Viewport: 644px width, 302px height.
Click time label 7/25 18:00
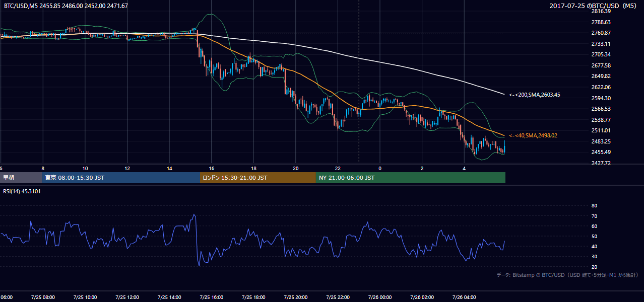click(253, 297)
